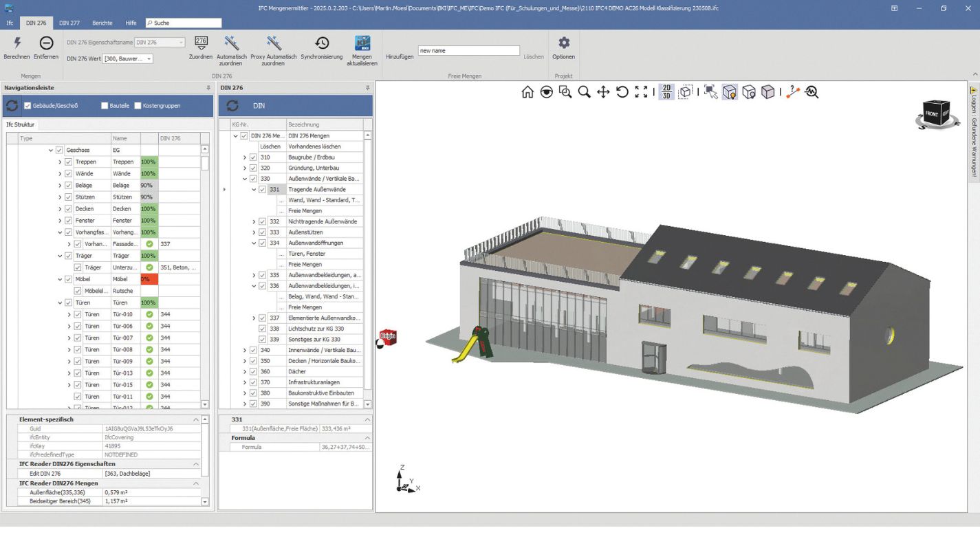Click the new name input field
Screen dimensions: 980x550
pos(468,50)
